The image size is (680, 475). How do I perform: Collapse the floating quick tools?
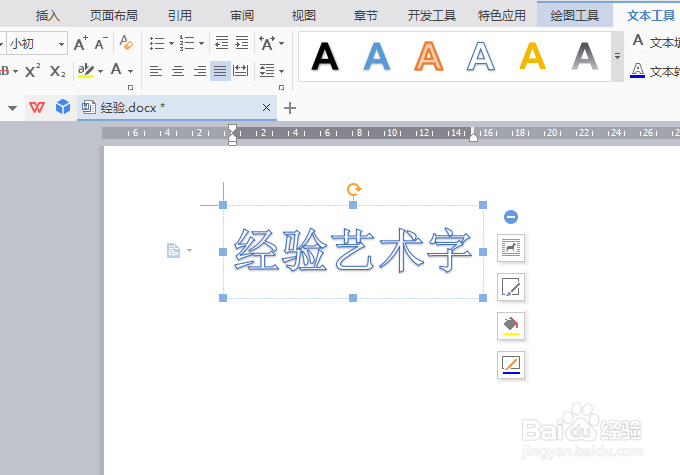coord(511,217)
